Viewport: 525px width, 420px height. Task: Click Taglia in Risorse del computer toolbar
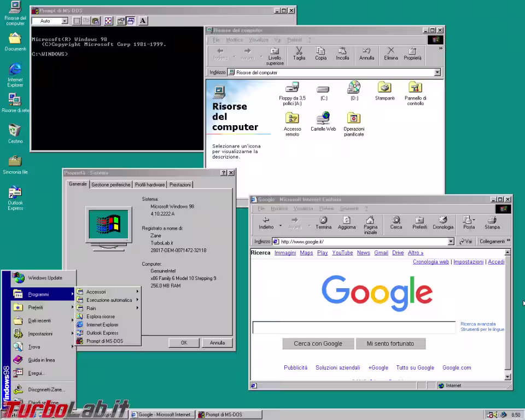tap(299, 54)
